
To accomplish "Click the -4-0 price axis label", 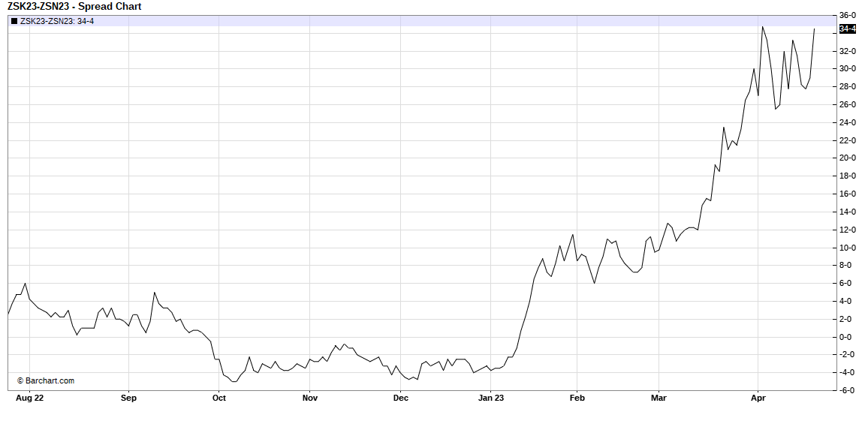I will [848, 373].
